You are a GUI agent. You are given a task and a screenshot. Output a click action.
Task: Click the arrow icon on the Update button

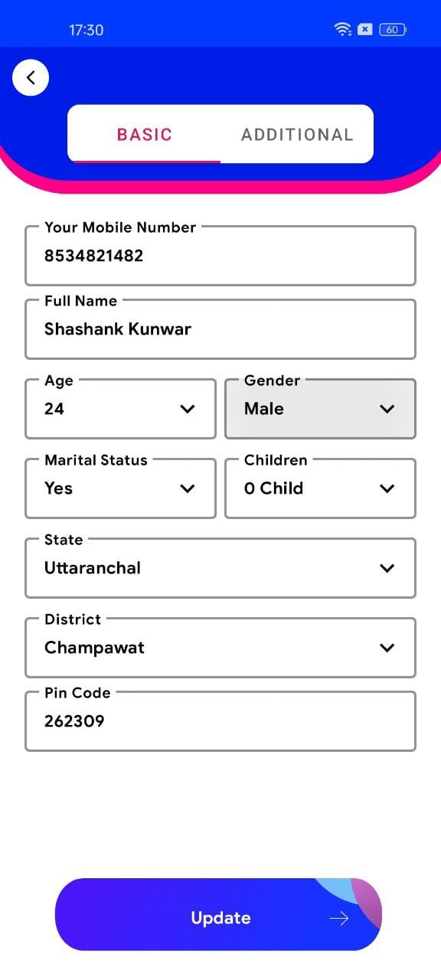point(338,918)
